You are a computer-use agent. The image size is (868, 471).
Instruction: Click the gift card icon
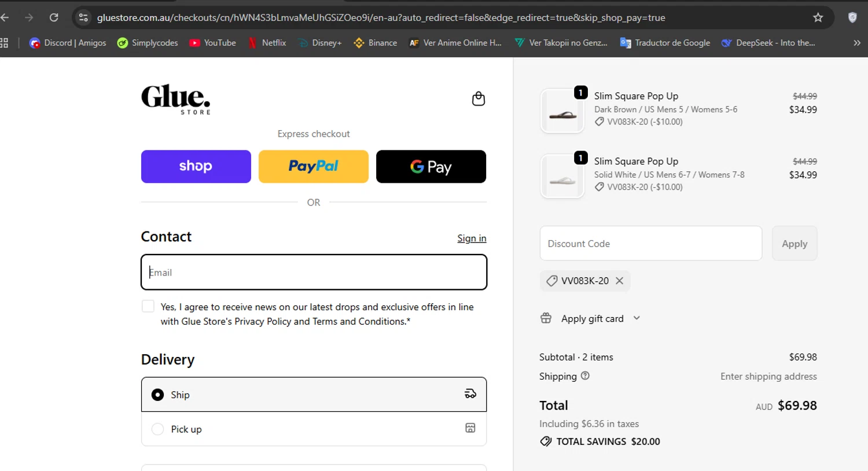546,318
